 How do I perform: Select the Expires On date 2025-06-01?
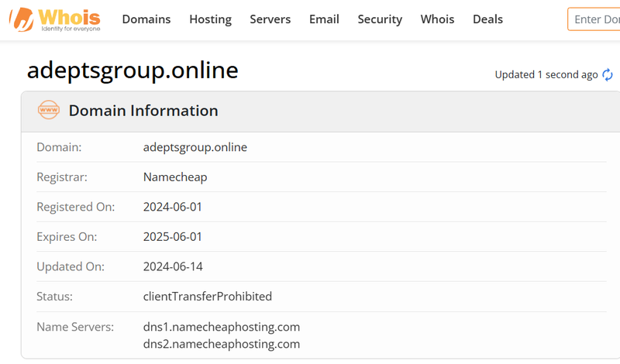(x=172, y=237)
